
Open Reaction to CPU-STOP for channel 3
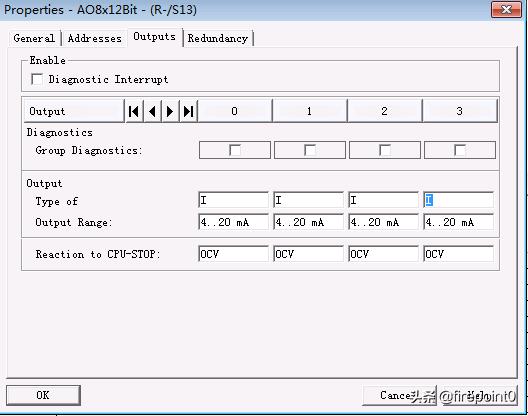pyautogui.click(x=459, y=254)
